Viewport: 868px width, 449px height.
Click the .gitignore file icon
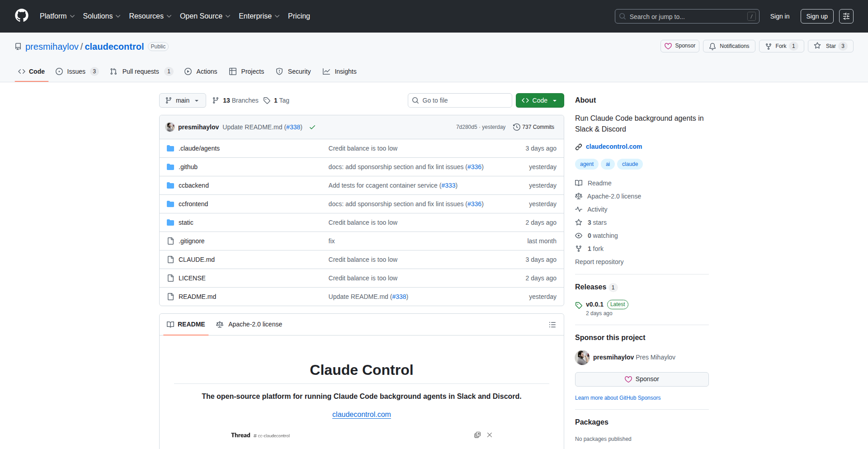(x=170, y=241)
